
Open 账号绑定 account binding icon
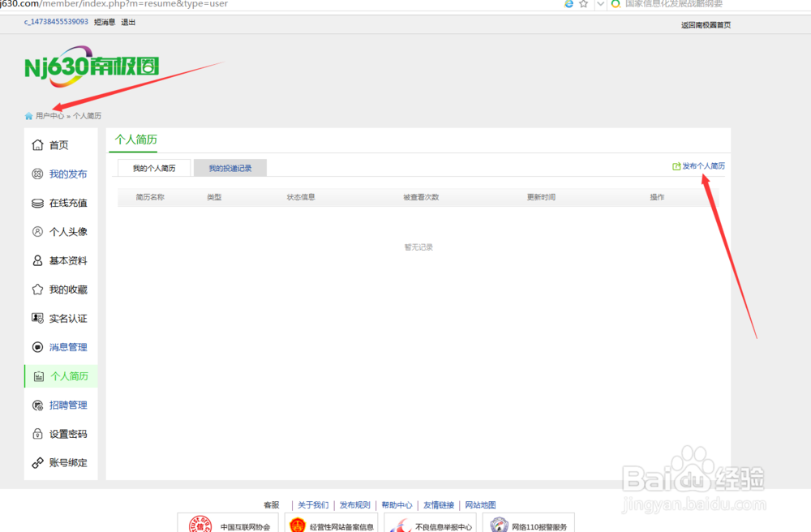(38, 462)
